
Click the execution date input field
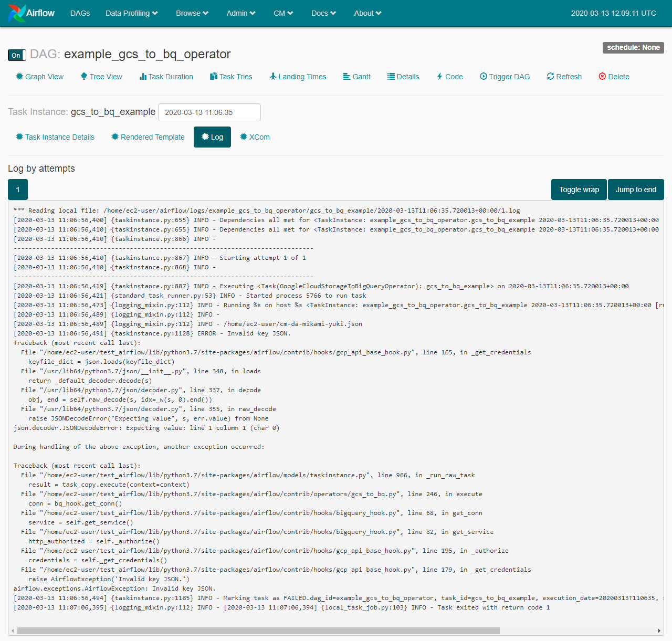209,112
